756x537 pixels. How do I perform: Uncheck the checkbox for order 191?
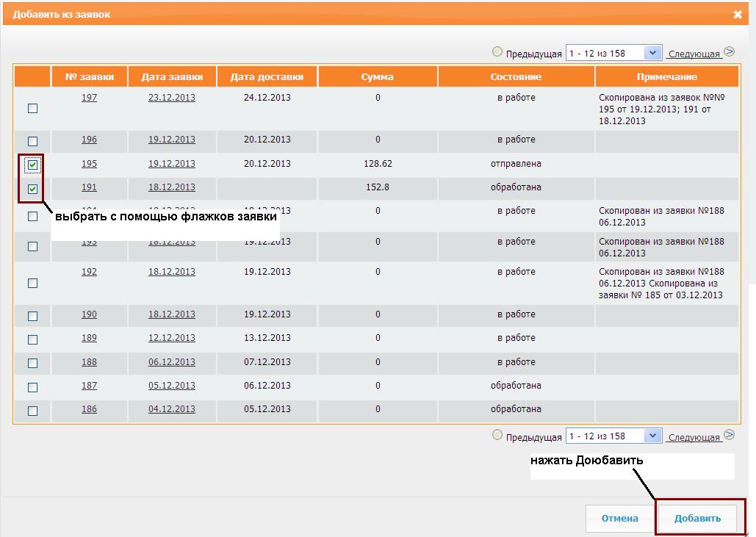(32, 190)
